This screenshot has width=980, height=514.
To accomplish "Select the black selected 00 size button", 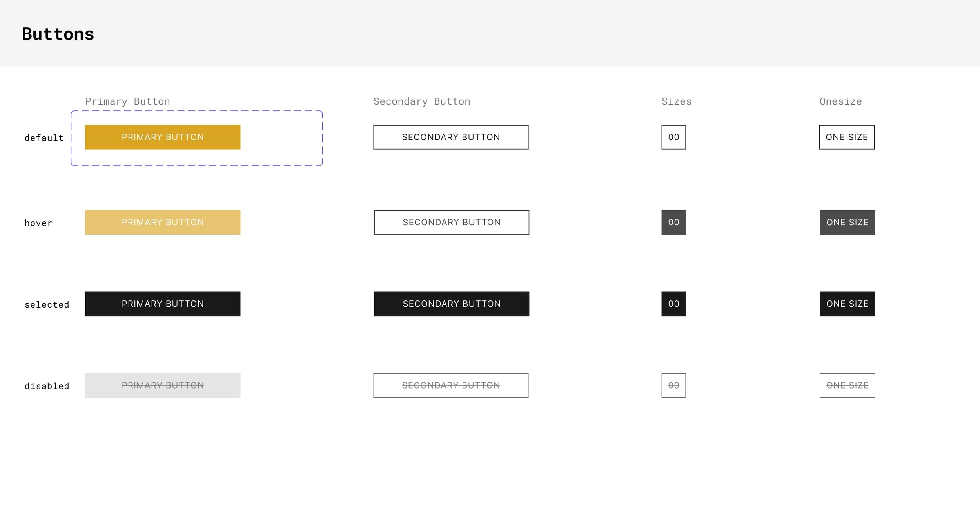I will [673, 304].
